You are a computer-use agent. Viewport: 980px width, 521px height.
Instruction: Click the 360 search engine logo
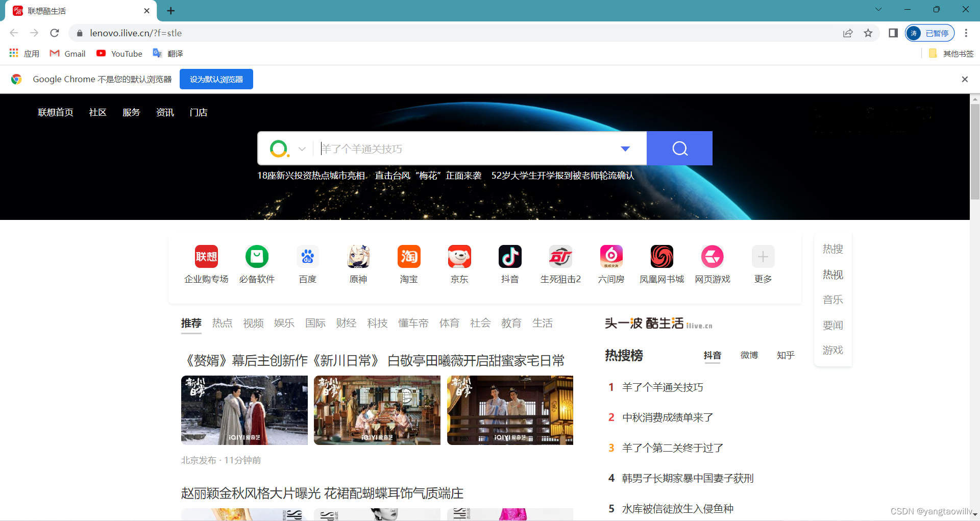click(279, 148)
